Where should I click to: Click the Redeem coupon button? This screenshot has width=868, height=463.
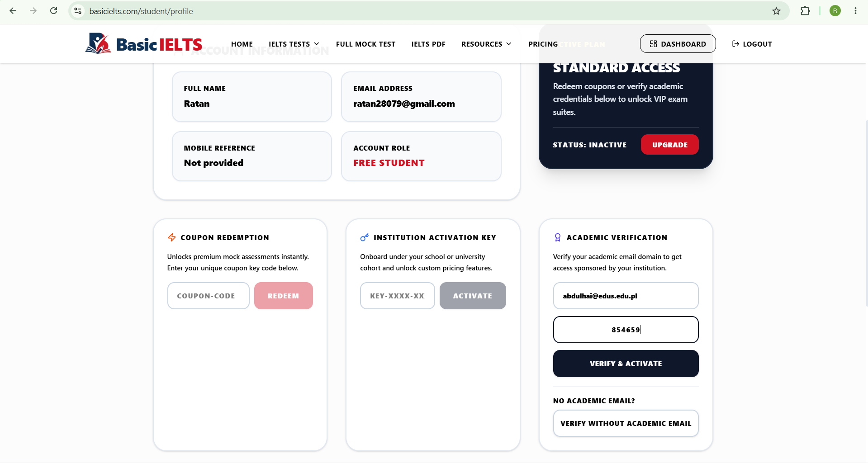283,296
